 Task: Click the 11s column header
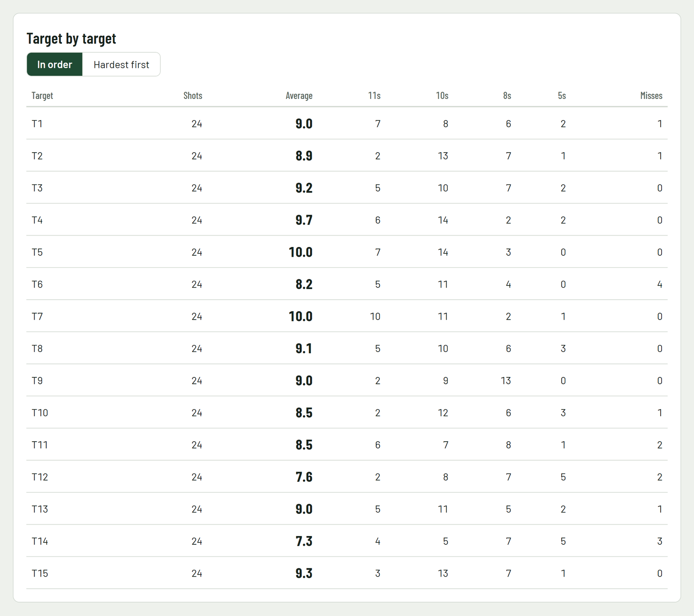[x=374, y=96]
